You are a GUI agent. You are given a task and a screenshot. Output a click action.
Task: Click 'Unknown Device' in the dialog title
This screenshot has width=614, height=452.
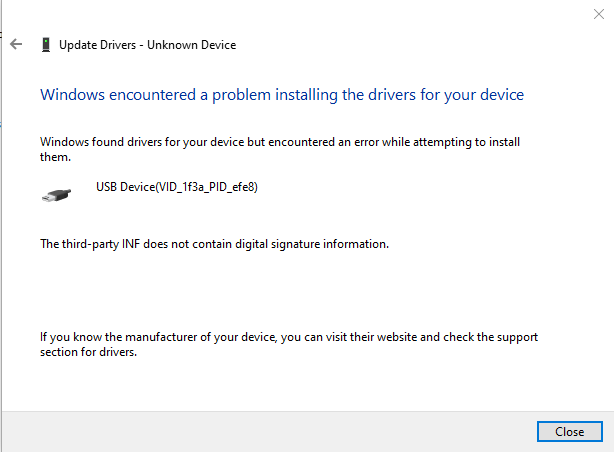[x=191, y=45]
